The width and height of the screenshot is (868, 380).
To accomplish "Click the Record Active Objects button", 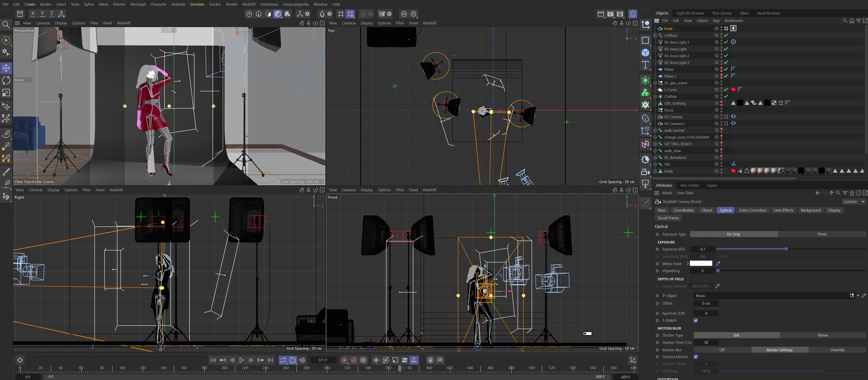I will tap(344, 360).
